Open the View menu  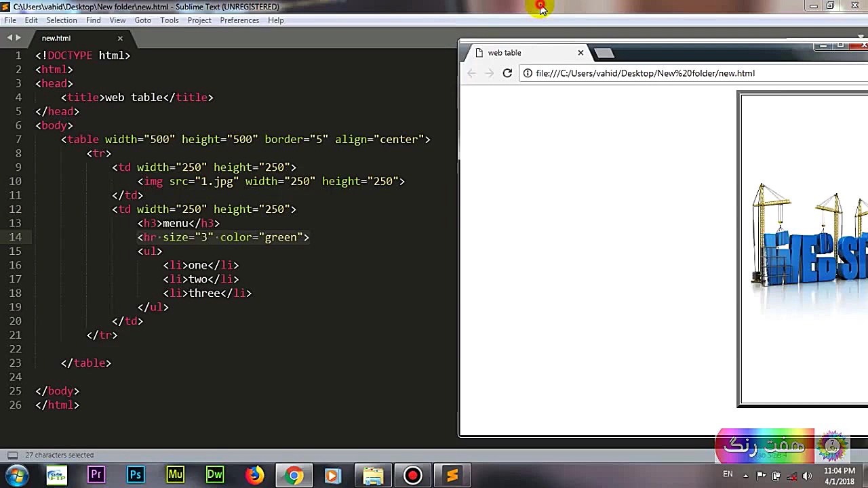[x=117, y=20]
